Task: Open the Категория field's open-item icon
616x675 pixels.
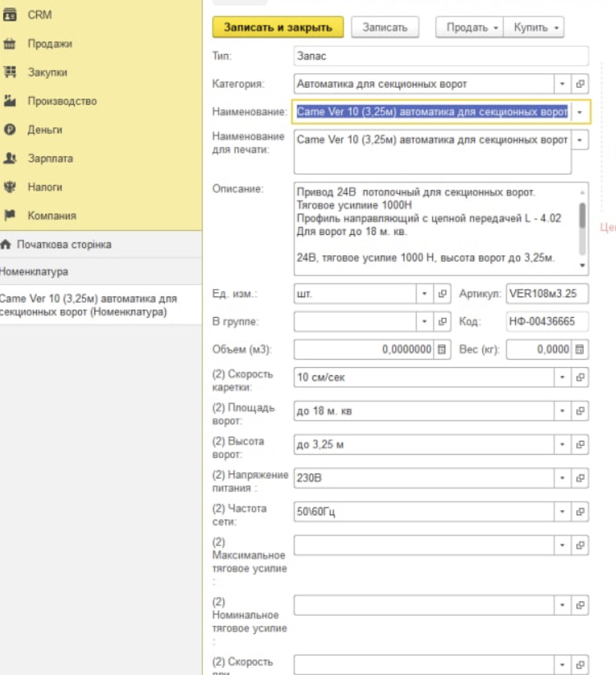Action: coord(580,84)
